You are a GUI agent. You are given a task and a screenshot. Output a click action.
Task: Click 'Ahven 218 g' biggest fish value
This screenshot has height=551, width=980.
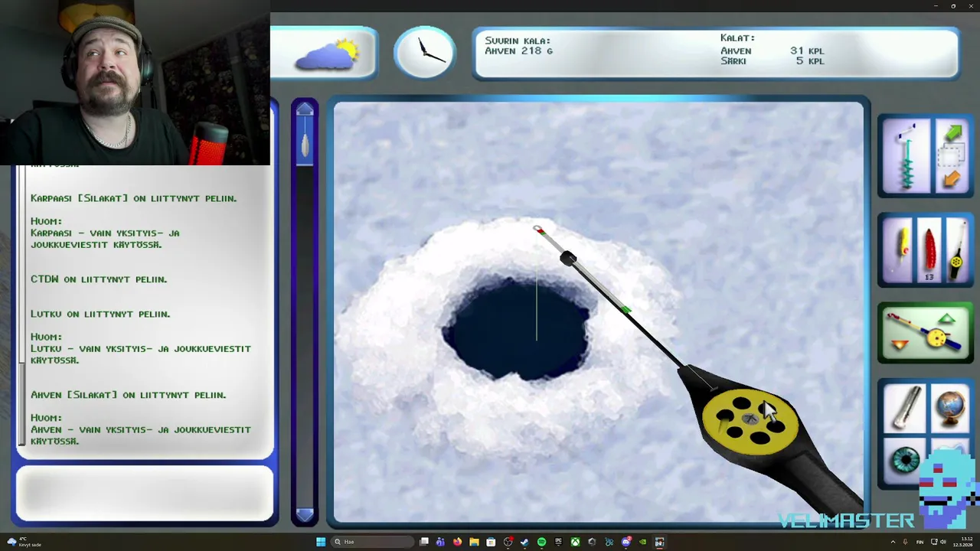click(x=518, y=51)
